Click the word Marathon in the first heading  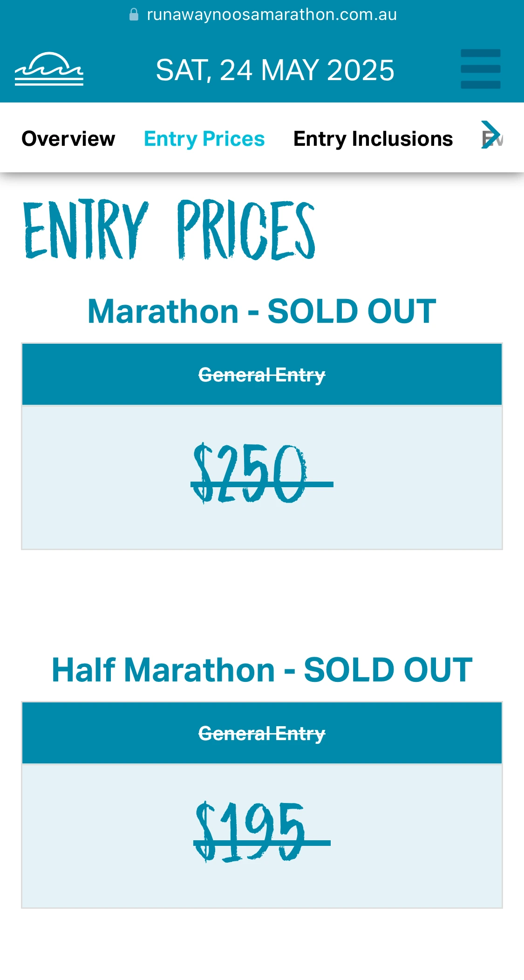point(163,311)
